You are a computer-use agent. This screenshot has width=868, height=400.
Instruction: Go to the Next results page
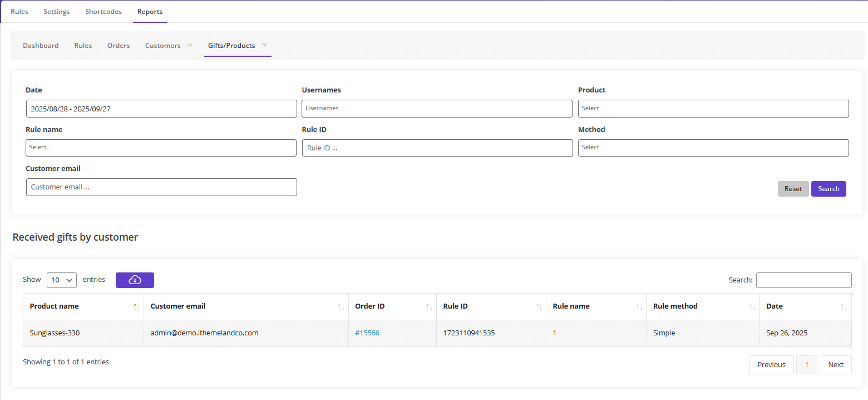pyautogui.click(x=835, y=365)
